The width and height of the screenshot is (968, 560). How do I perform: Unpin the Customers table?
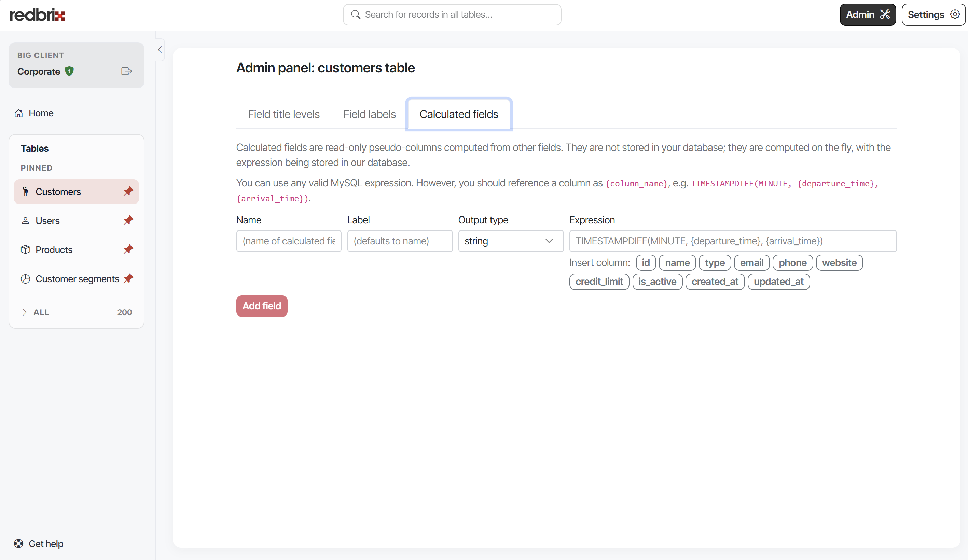(x=128, y=191)
